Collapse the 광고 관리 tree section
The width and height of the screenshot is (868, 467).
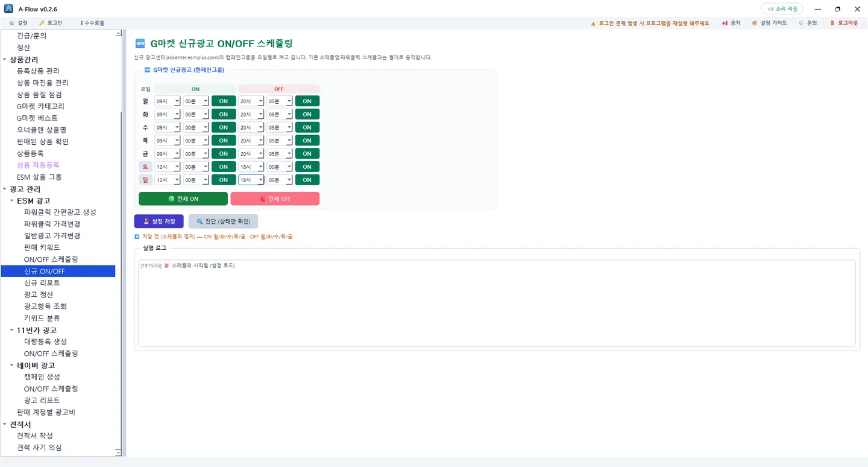(5, 189)
